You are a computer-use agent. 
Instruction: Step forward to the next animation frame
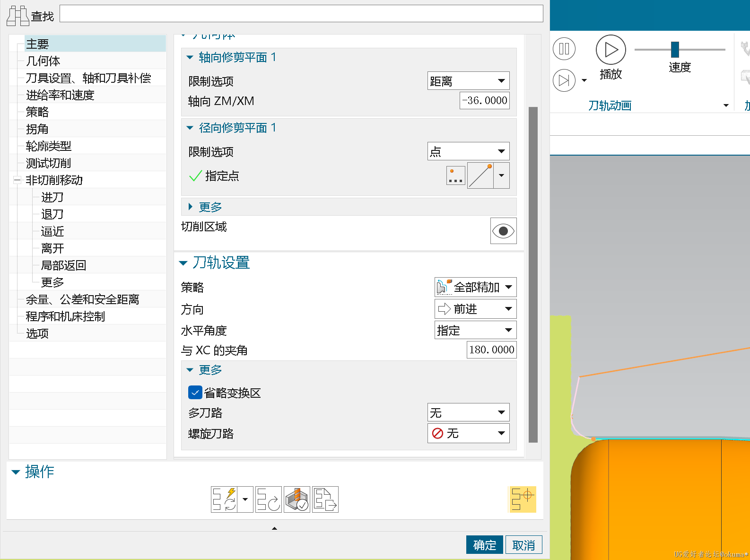[x=564, y=80]
